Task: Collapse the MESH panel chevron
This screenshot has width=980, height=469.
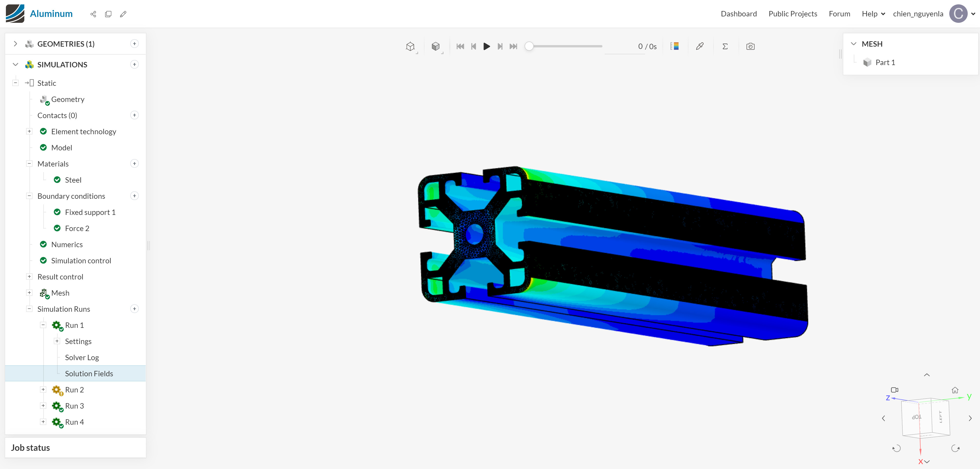Action: click(x=853, y=44)
